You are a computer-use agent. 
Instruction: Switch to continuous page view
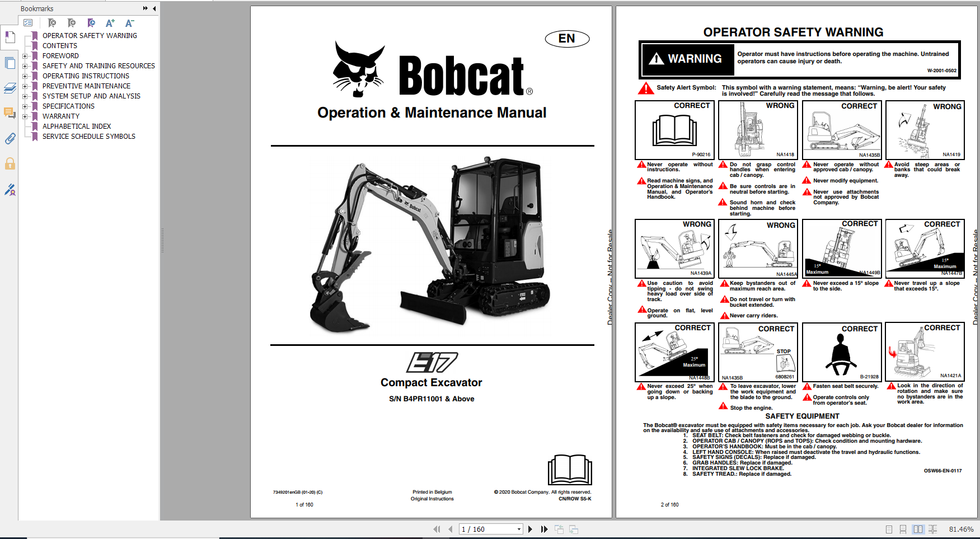pos(903,529)
